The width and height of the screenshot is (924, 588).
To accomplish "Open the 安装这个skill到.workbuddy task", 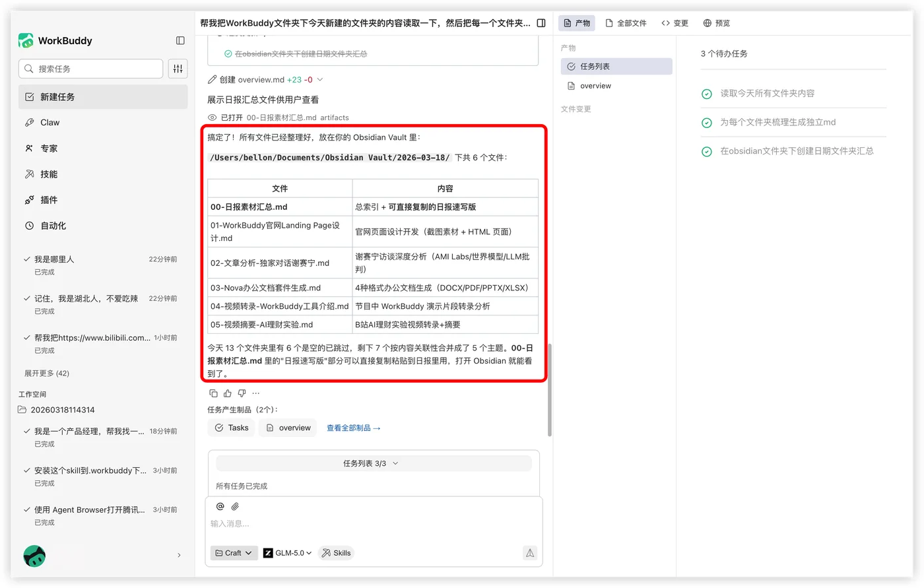I will [103, 476].
